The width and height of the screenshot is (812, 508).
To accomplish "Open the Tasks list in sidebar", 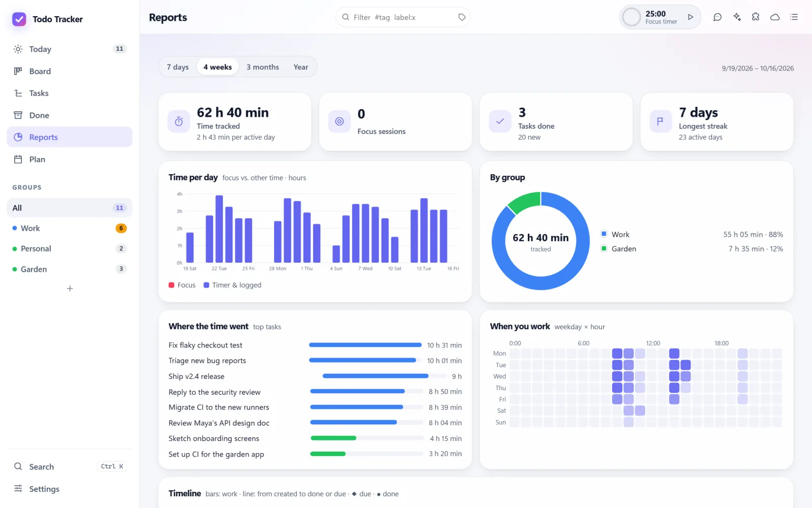I will click(70, 93).
